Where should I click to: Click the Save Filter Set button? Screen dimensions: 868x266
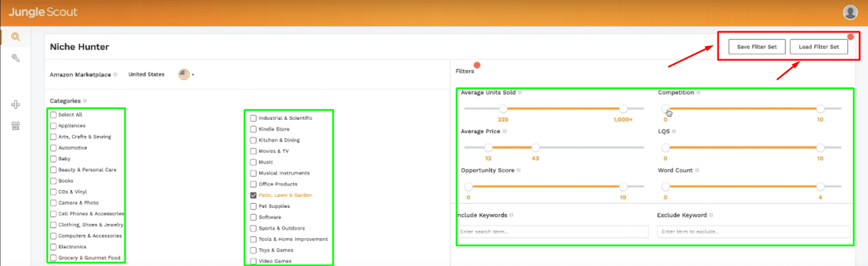pos(756,47)
